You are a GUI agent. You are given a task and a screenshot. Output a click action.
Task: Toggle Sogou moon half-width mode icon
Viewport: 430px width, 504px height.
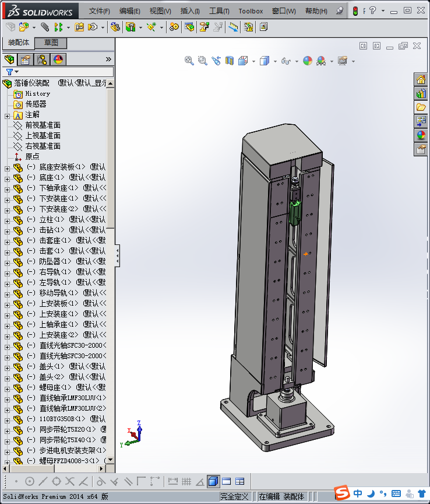click(371, 493)
